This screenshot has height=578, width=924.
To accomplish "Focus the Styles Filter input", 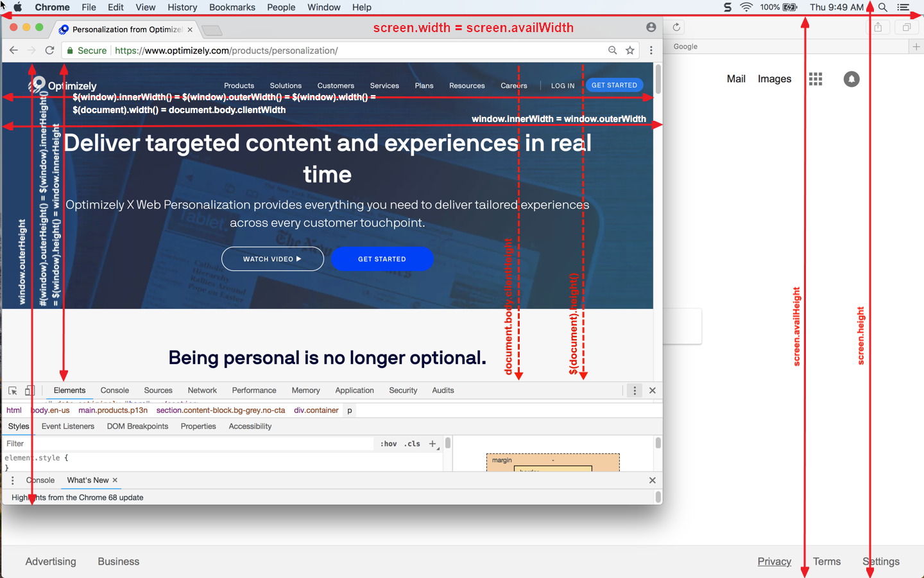I will point(189,444).
